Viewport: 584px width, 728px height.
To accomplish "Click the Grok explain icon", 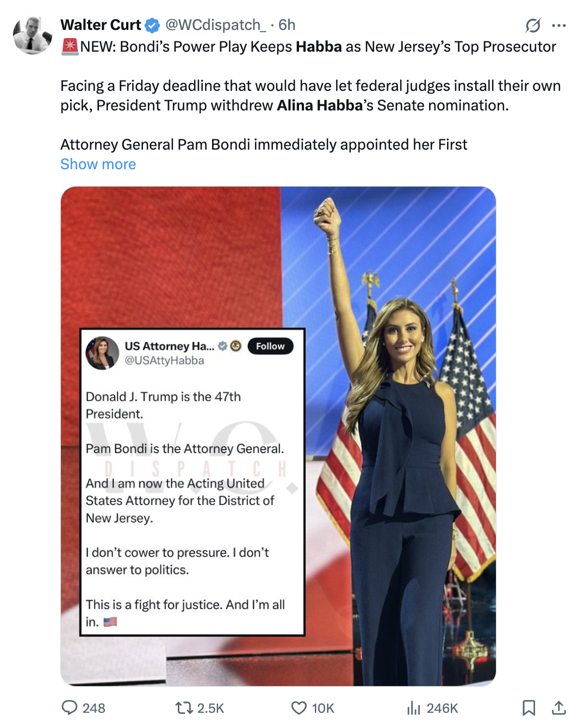I will point(533,26).
